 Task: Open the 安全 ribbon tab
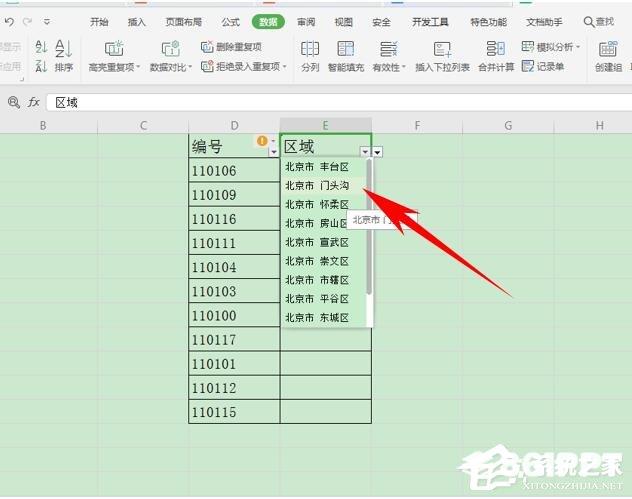381,22
